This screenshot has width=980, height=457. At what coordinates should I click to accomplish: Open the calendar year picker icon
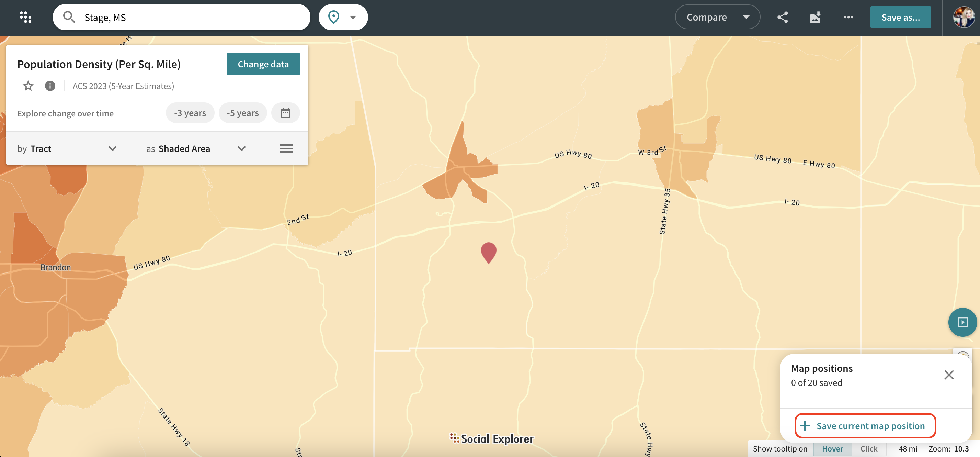click(285, 113)
